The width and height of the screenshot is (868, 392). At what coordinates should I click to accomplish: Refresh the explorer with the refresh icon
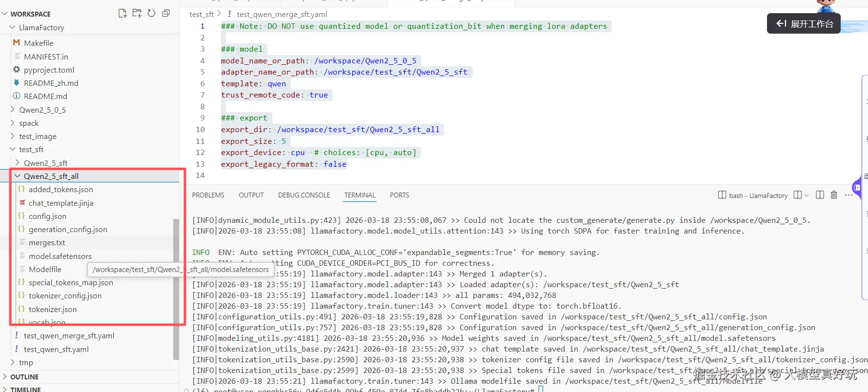coord(151,13)
